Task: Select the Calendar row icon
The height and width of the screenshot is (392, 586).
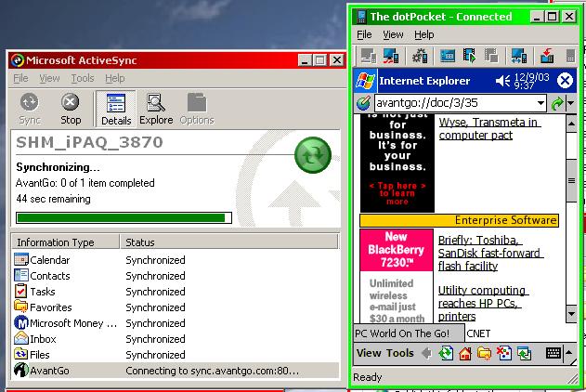Action: click(21, 260)
